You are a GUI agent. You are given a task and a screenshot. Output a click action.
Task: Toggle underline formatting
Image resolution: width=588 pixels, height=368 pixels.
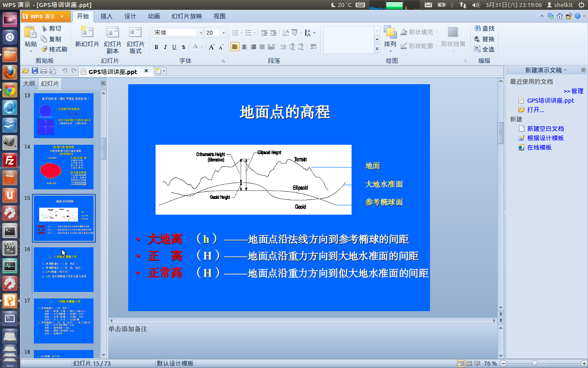click(x=174, y=47)
